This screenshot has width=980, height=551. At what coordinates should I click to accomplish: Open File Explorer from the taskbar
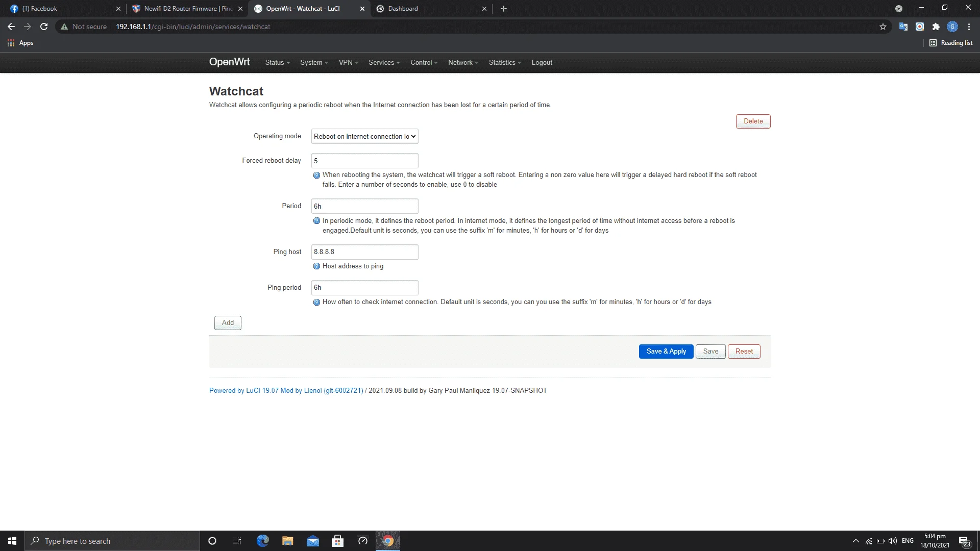(x=287, y=541)
